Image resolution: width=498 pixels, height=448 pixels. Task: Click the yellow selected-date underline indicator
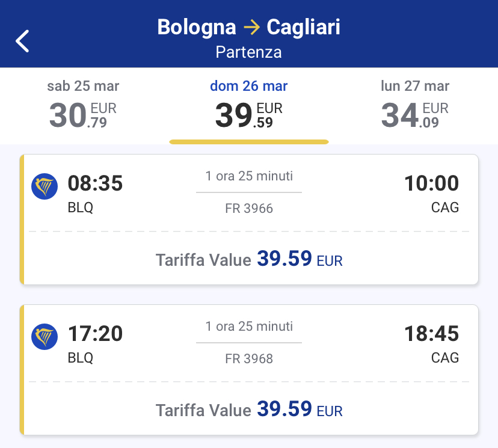tap(249, 142)
